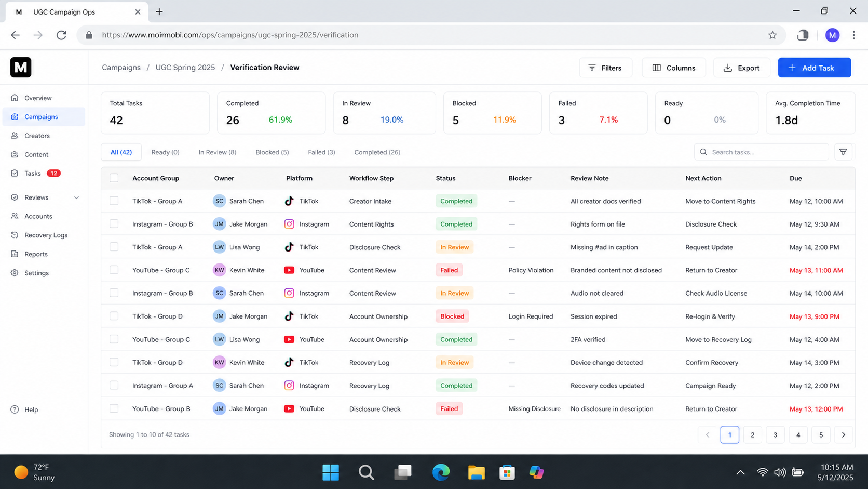This screenshot has height=489, width=868.
Task: Bookmark this page with the star icon
Action: coord(772,35)
